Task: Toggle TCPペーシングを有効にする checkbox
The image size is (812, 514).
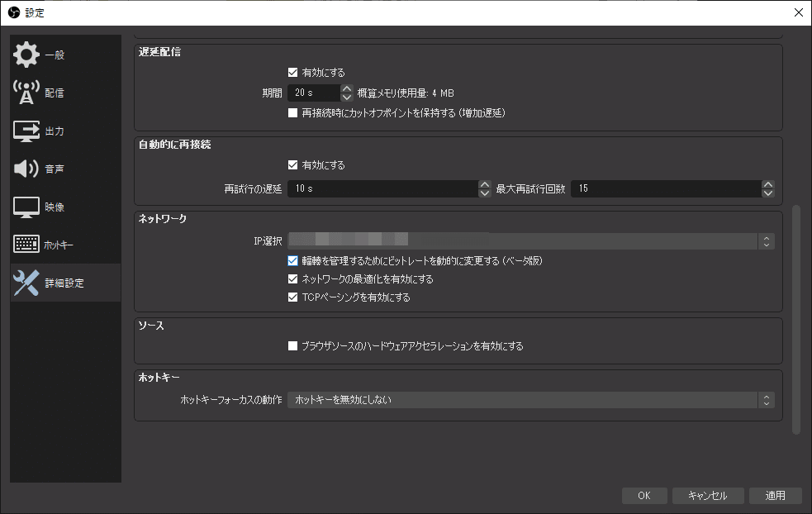Action: pyautogui.click(x=292, y=297)
